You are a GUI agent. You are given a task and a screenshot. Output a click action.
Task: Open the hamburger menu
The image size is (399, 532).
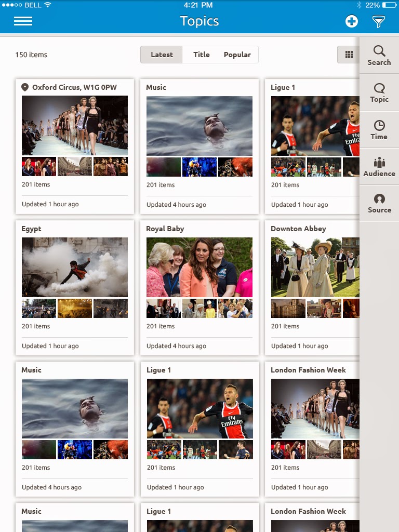coord(23,21)
